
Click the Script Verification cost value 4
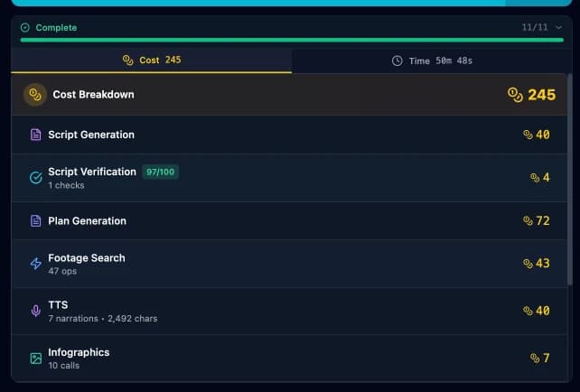(x=546, y=178)
